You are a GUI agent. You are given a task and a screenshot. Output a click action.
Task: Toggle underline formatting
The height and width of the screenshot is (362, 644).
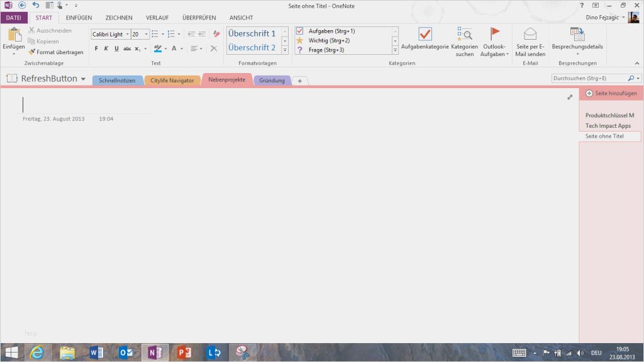coord(116,48)
